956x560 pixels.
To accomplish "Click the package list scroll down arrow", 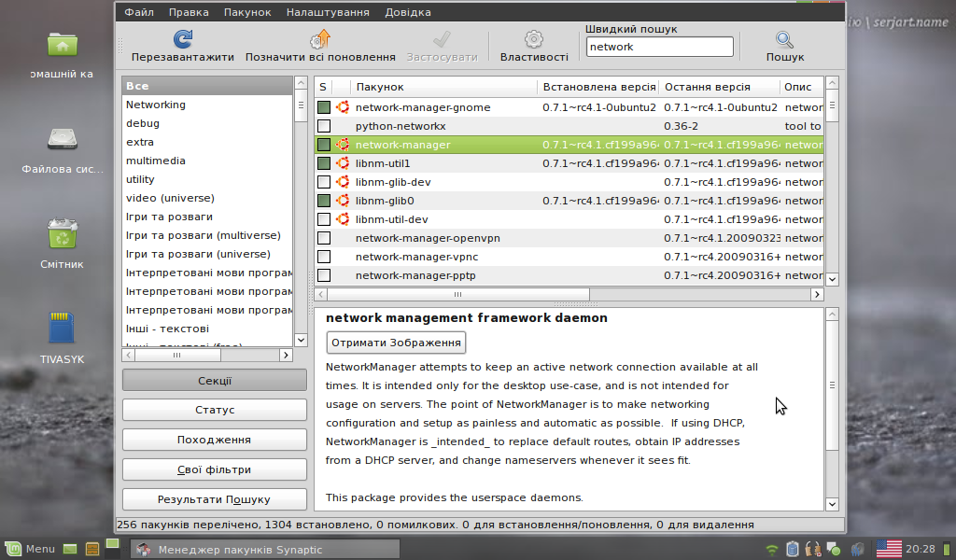I will [x=832, y=279].
